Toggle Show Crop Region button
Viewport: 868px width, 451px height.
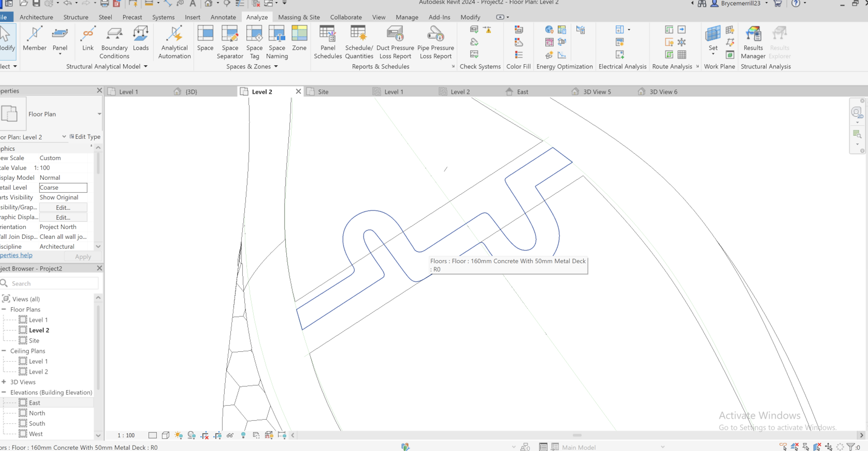(217, 435)
